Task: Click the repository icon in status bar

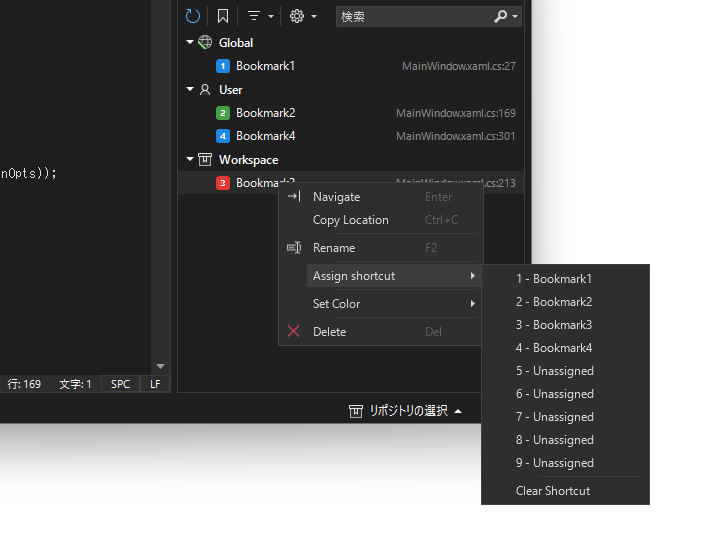Action: (x=355, y=411)
